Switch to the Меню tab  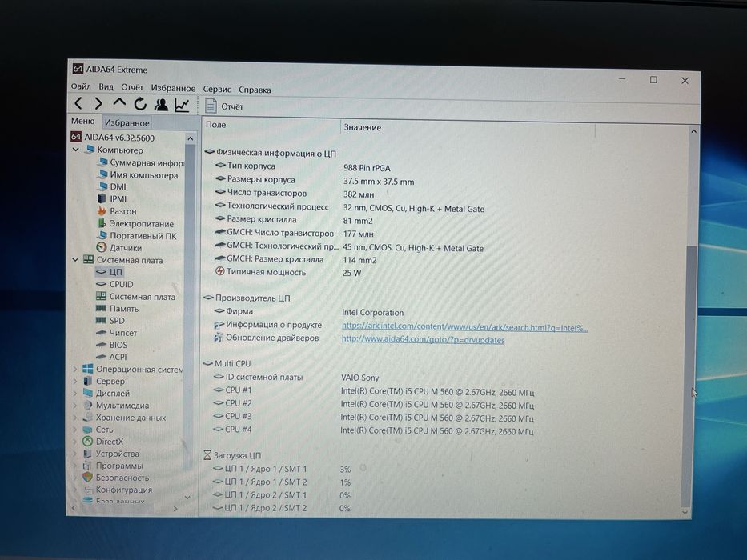[x=83, y=121]
